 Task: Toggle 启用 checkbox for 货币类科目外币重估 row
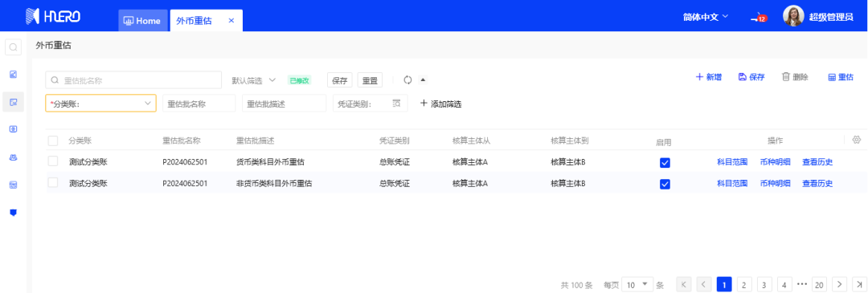tap(665, 163)
